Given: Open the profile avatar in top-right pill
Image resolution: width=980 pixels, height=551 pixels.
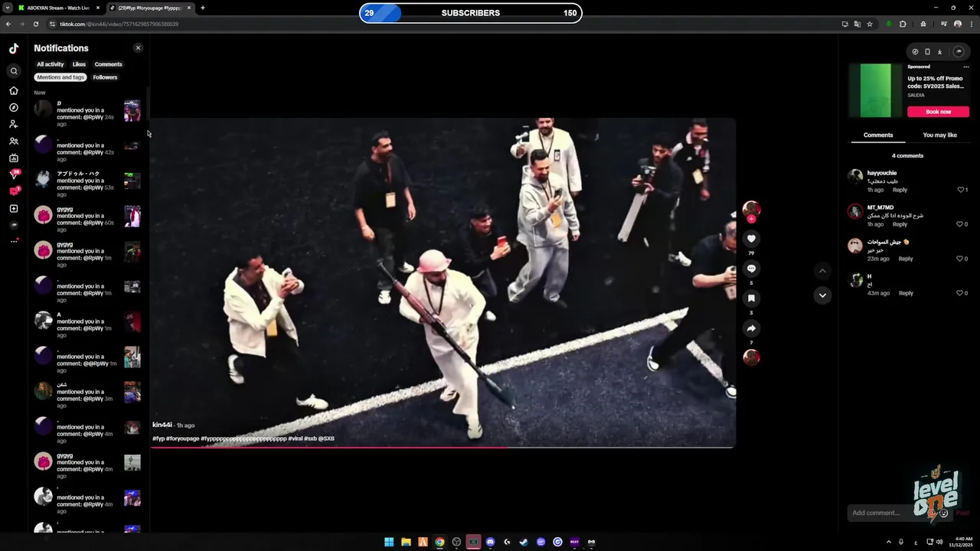Looking at the screenshot, I should [x=958, y=52].
